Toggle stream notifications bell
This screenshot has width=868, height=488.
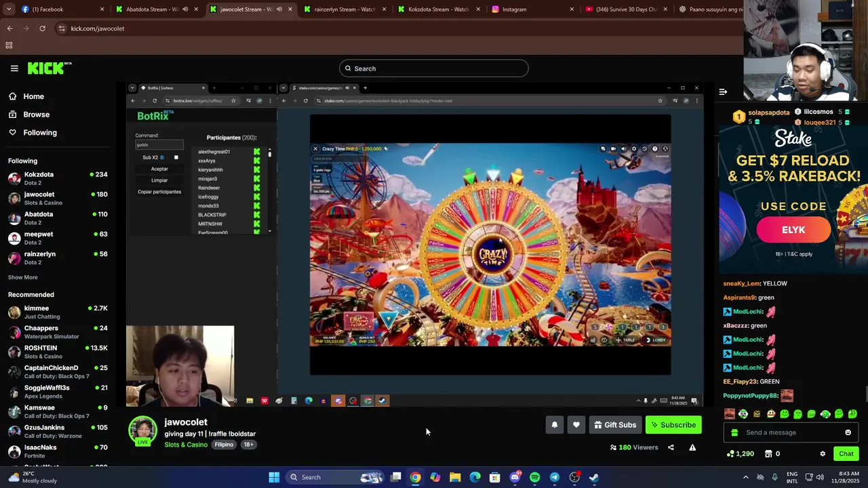click(554, 425)
